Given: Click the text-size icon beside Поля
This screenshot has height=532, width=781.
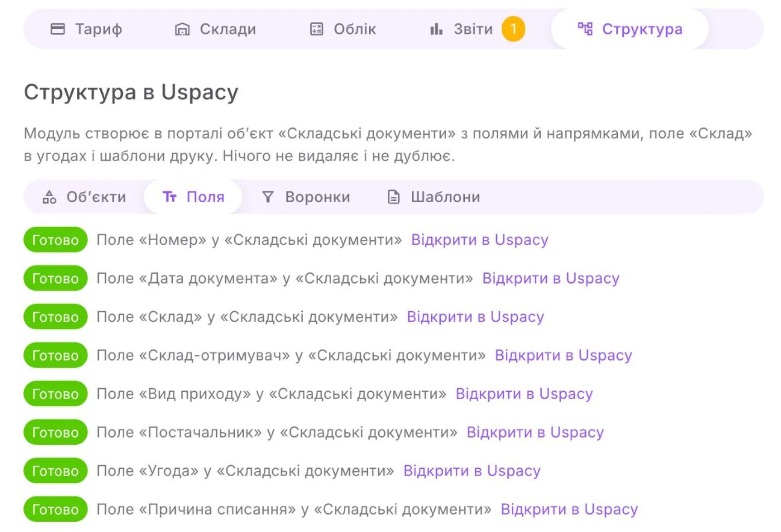Looking at the screenshot, I should pyautogui.click(x=170, y=197).
